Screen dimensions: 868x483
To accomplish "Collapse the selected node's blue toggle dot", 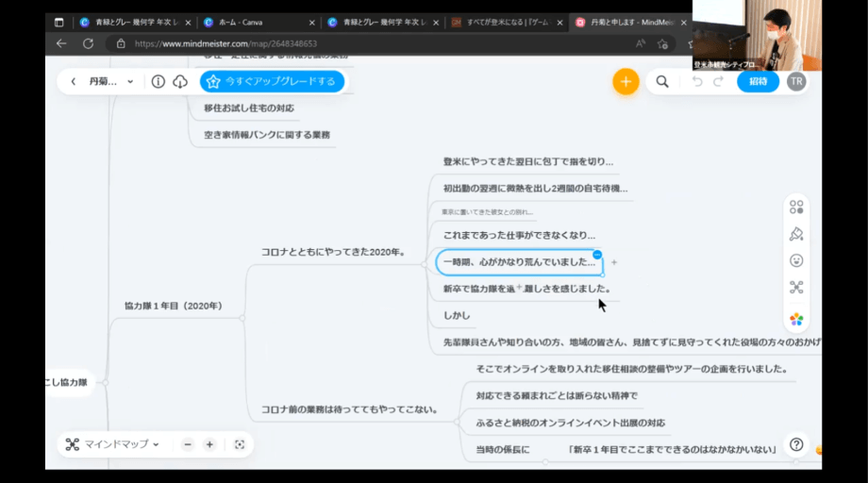I will 596,255.
